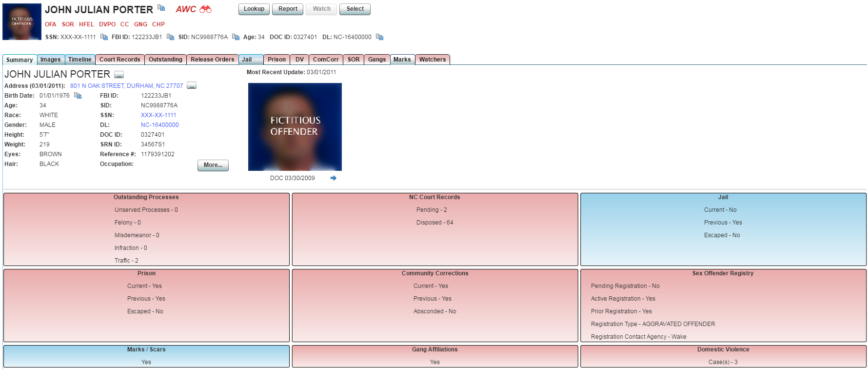Click the CHP flag in header
868x369 pixels.
(158, 24)
